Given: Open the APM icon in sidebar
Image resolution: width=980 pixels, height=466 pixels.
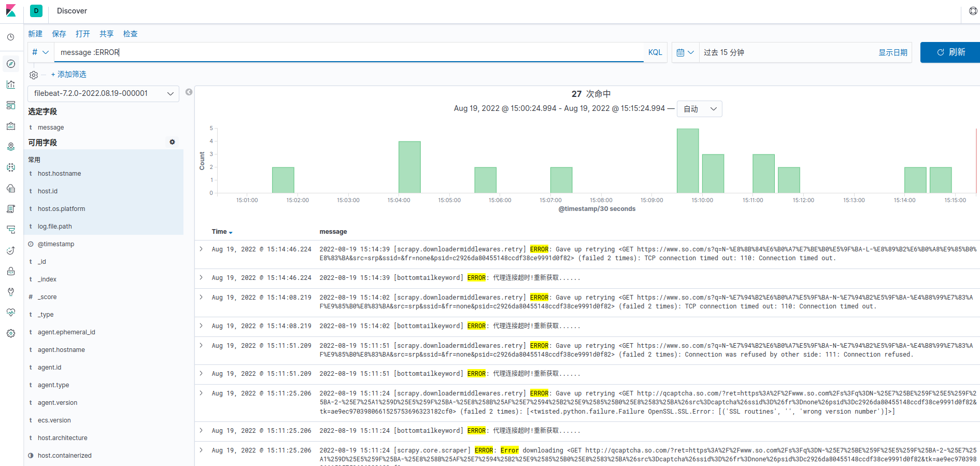Looking at the screenshot, I should (x=11, y=230).
